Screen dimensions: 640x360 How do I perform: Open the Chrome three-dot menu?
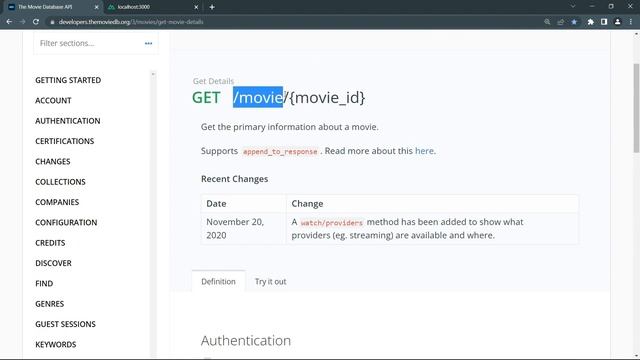(631, 22)
